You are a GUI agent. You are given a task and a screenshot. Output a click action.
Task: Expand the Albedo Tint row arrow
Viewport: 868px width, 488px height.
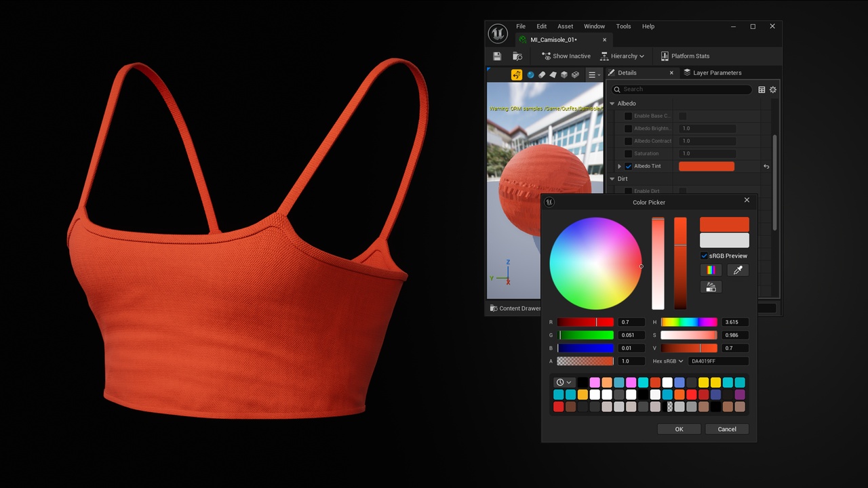click(x=619, y=167)
